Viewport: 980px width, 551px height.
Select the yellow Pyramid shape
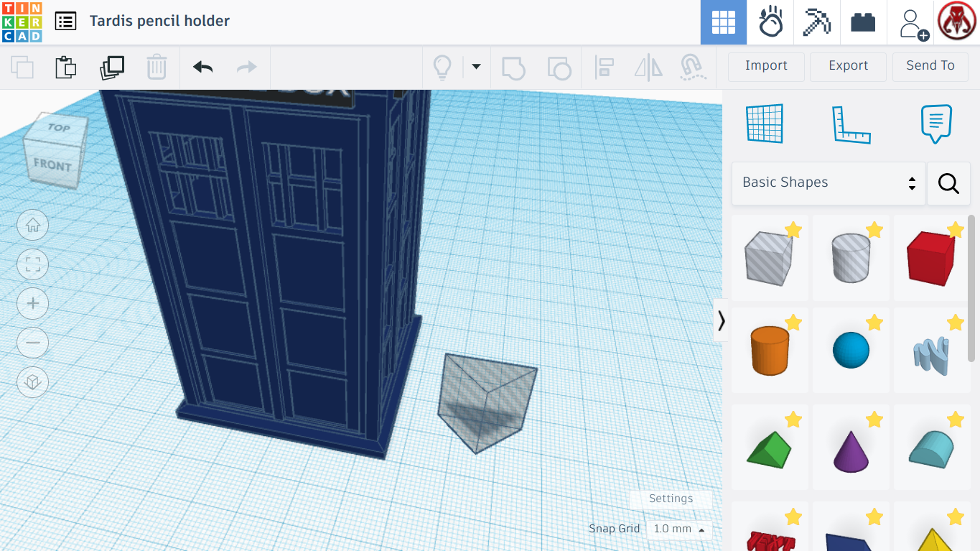pyautogui.click(x=930, y=528)
